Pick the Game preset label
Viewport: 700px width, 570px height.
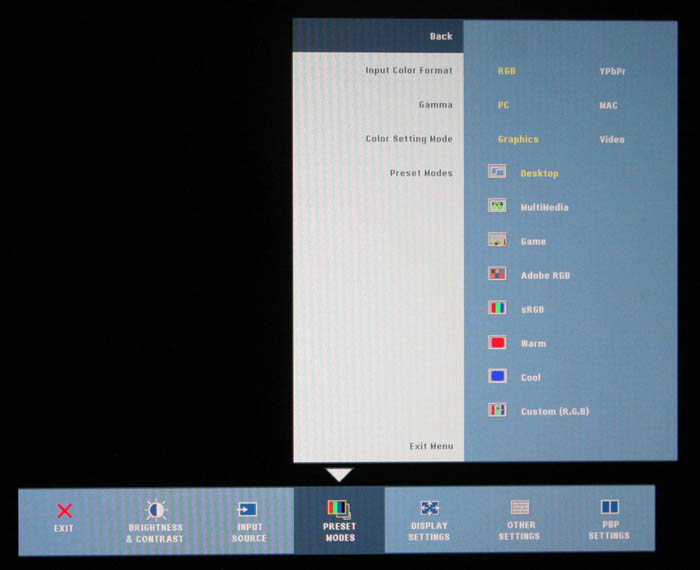[x=533, y=241]
